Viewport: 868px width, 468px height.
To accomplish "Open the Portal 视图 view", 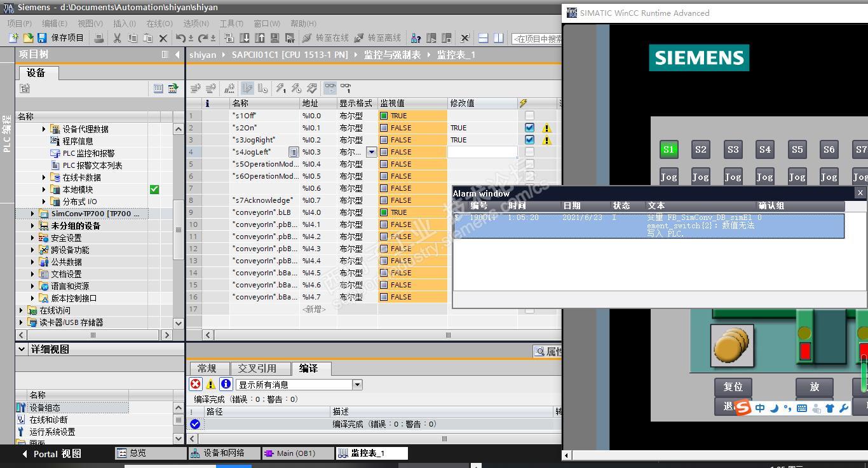I will pos(52,454).
